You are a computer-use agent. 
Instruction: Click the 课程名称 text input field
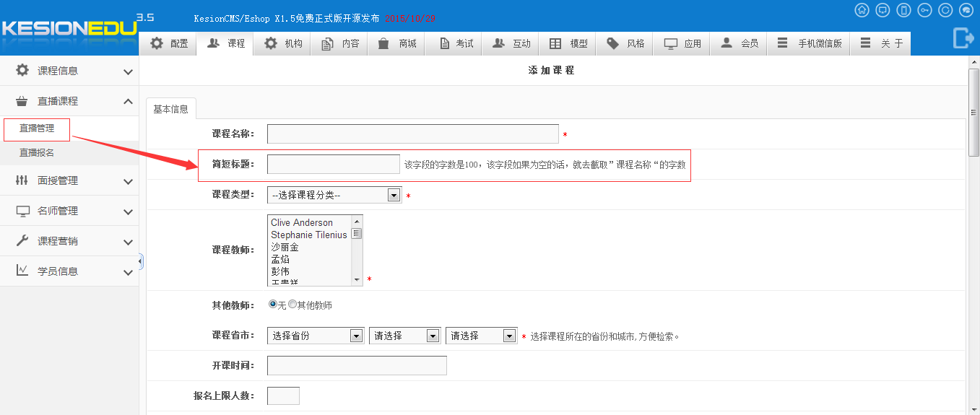coord(412,134)
